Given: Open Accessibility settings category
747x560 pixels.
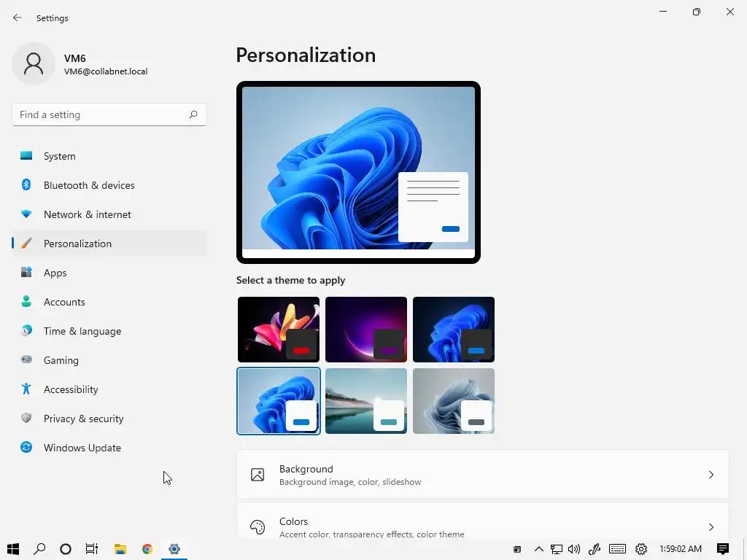Looking at the screenshot, I should point(109,389).
